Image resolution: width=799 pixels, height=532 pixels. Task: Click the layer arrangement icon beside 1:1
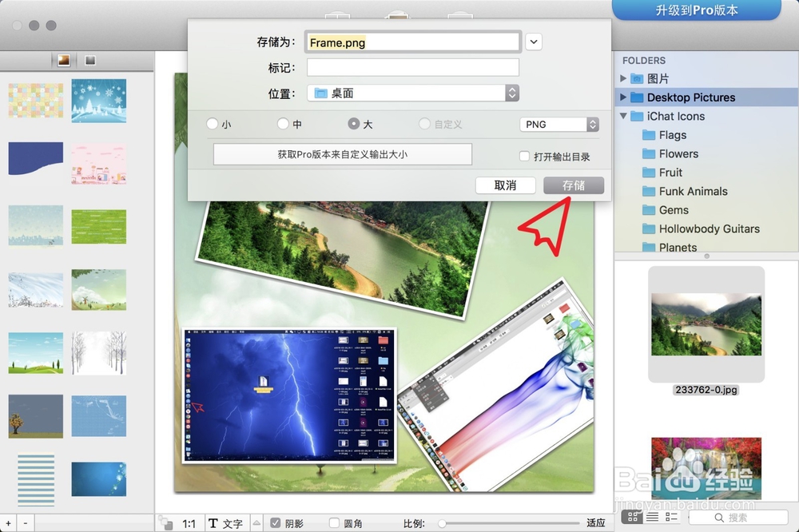pos(165,523)
